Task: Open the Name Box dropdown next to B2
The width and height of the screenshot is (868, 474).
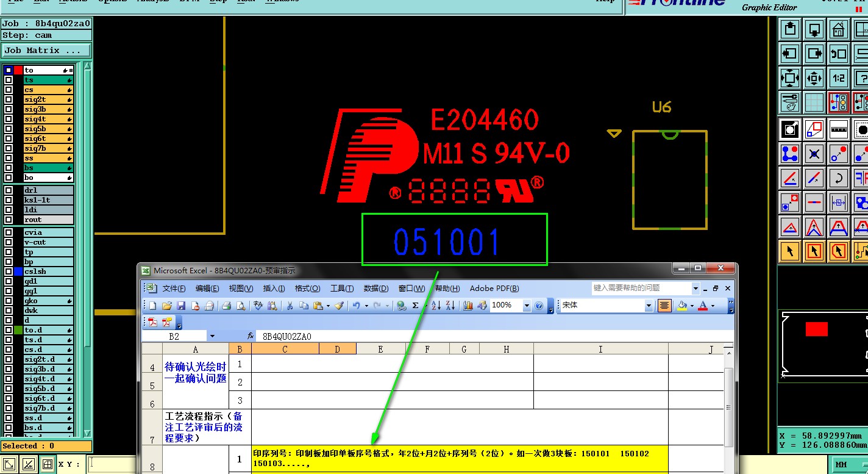Action: tap(212, 336)
